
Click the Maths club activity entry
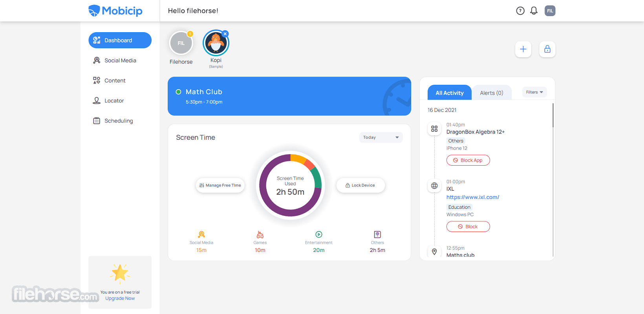coord(461,255)
